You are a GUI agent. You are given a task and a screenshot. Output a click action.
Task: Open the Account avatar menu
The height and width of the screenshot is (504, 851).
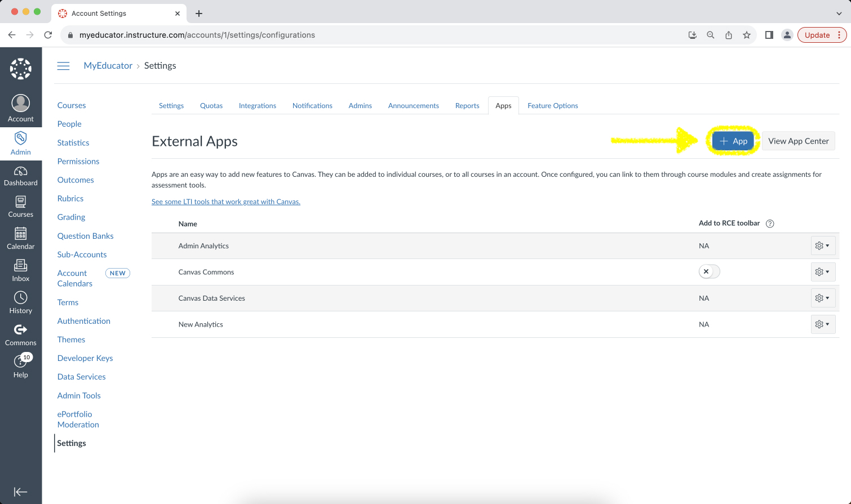coord(21,108)
